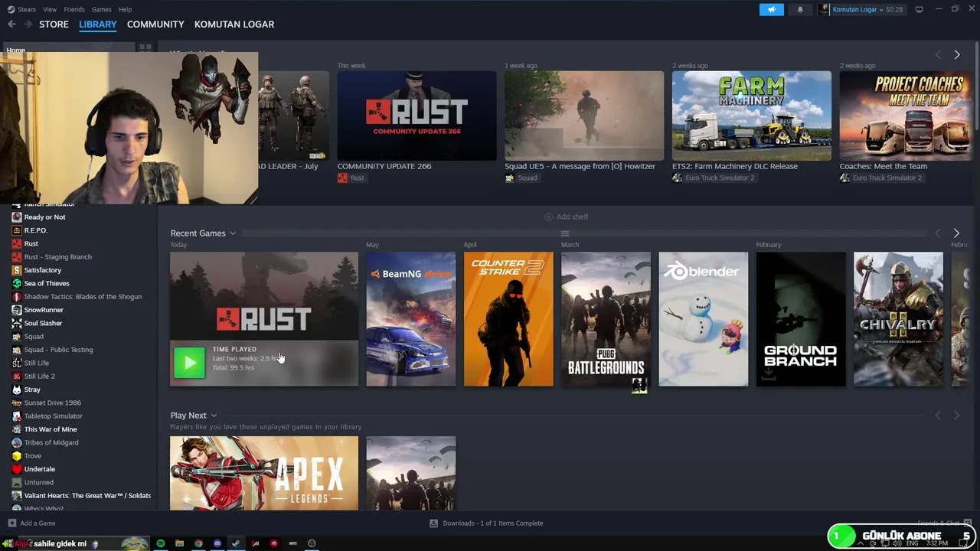This screenshot has height=551, width=980.
Task: Open the KOMUTAN LOGAR profile tab
Action: (234, 24)
